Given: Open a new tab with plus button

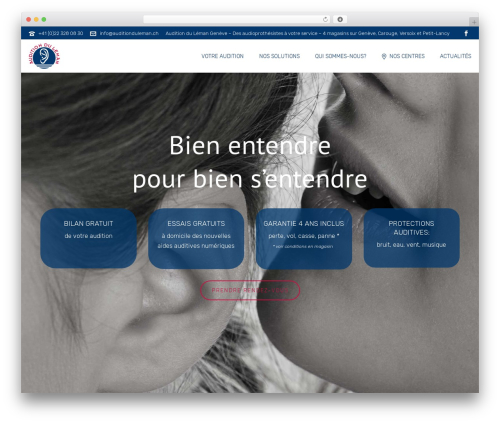Looking at the screenshot, I should (x=474, y=22).
